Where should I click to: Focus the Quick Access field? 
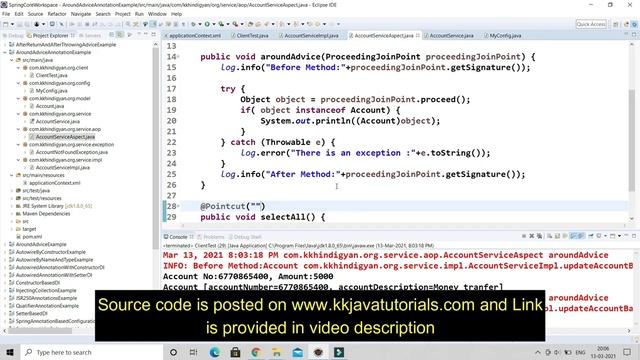591,24
